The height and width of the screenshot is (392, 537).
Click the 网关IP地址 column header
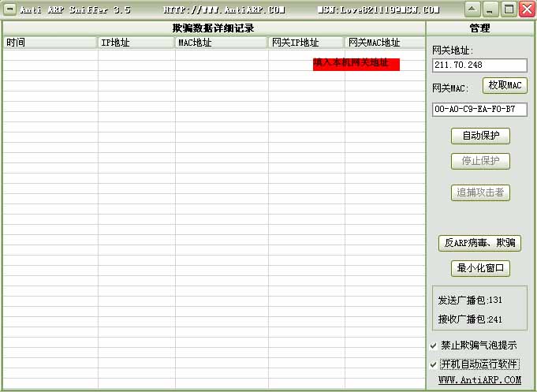(x=306, y=43)
